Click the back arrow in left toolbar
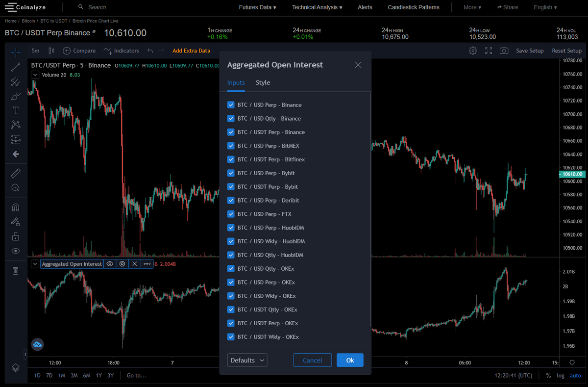Viewport: 588px width, 387px height. (x=16, y=154)
